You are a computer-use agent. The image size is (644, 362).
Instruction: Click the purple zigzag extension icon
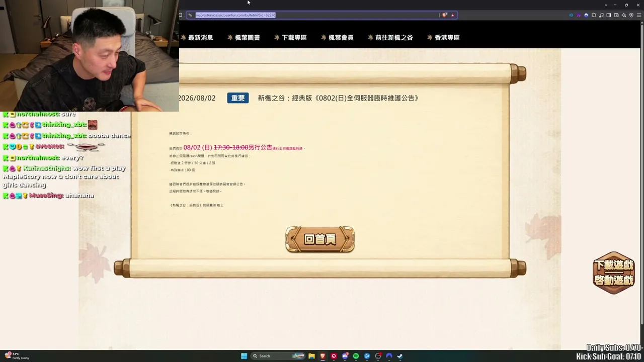[579, 15]
